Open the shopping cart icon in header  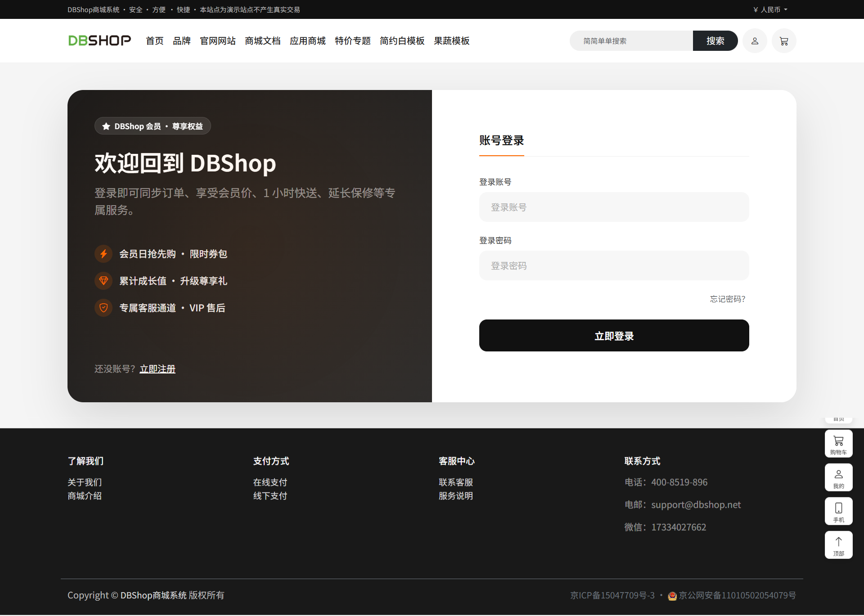[x=784, y=41]
